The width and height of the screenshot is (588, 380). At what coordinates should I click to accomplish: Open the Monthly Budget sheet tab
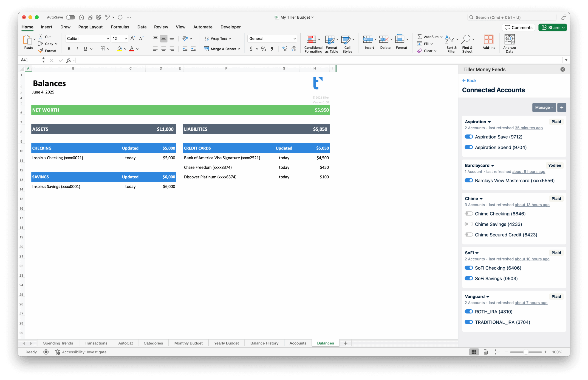pyautogui.click(x=188, y=343)
